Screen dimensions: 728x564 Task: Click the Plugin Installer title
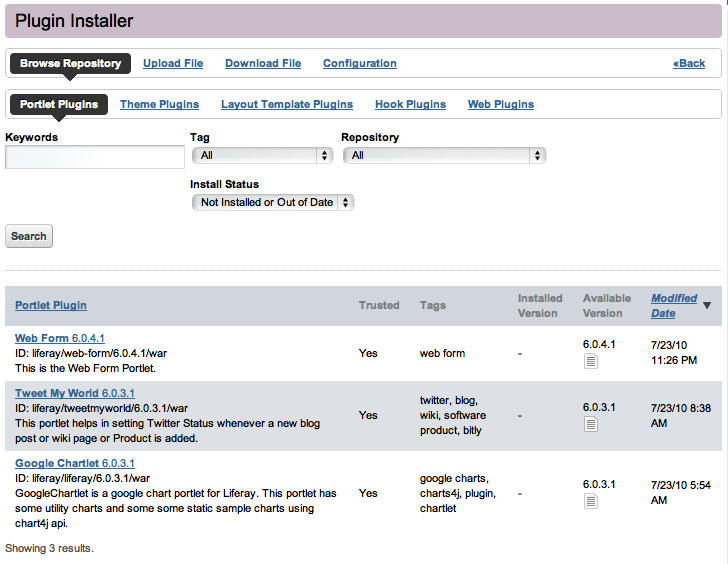click(x=74, y=21)
